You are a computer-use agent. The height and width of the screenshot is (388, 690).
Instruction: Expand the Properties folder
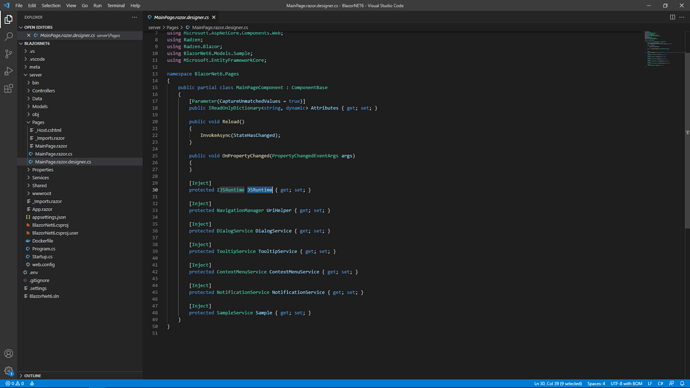pos(29,170)
